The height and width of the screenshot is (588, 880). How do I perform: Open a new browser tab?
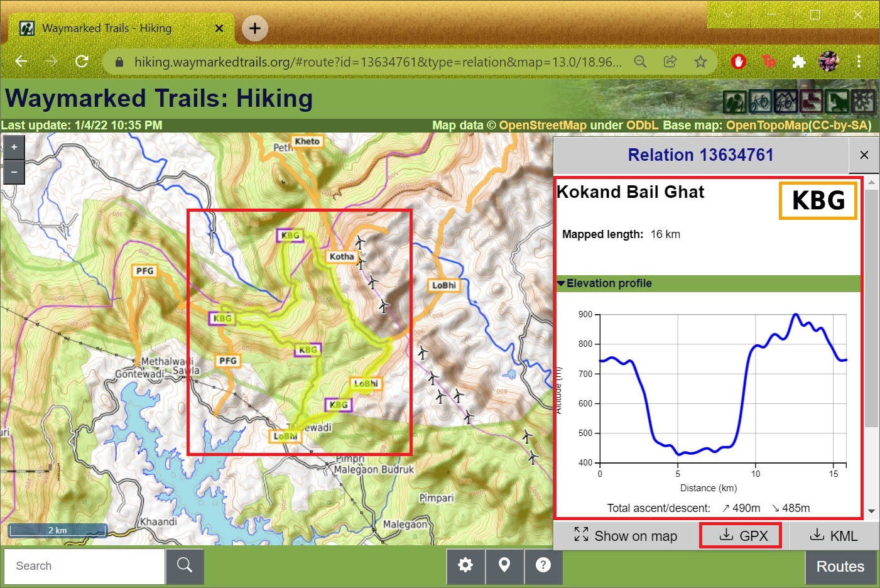coord(255,28)
